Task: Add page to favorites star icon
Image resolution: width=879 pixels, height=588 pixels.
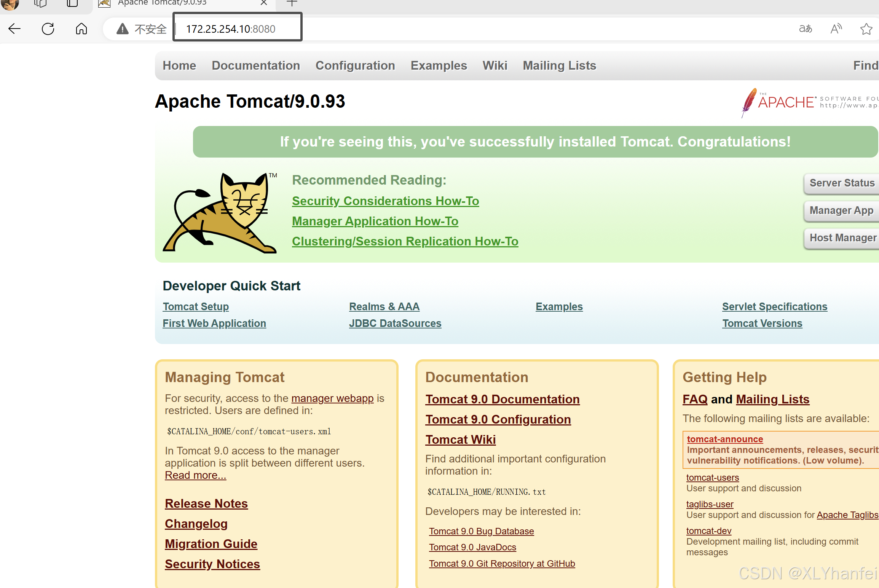Action: pos(866,29)
